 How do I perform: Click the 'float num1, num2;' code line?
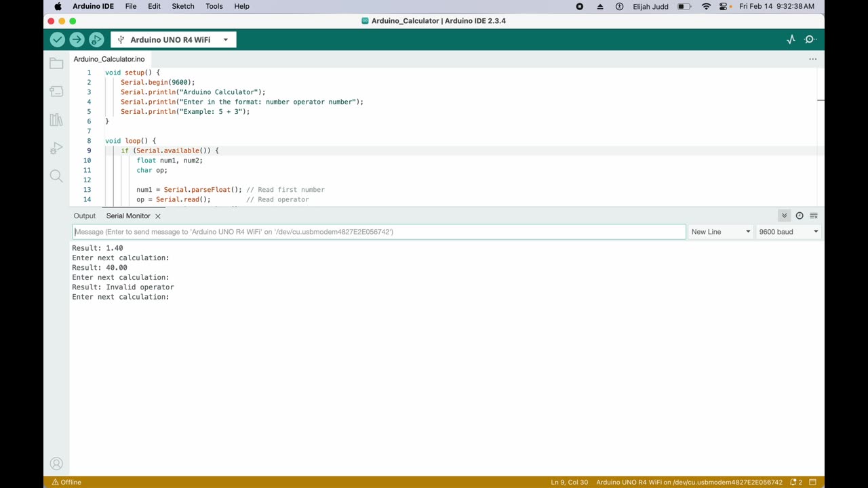170,161
